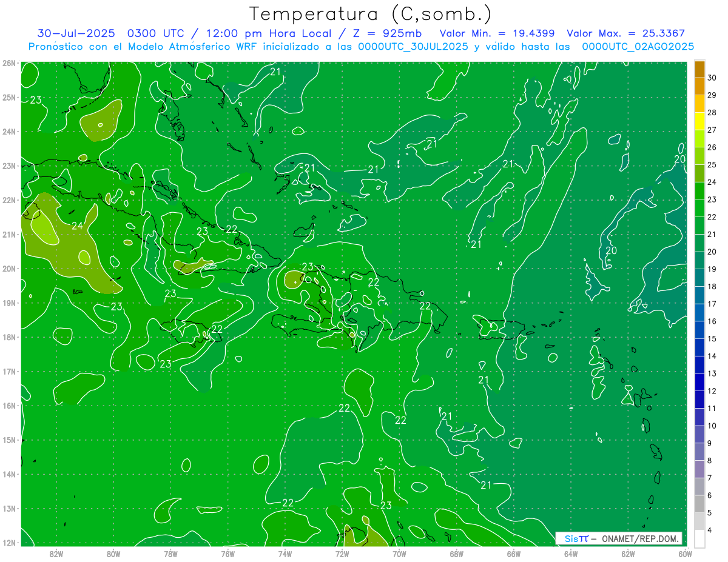Click the white swatch below label 4
The image size is (728, 562).
click(699, 538)
